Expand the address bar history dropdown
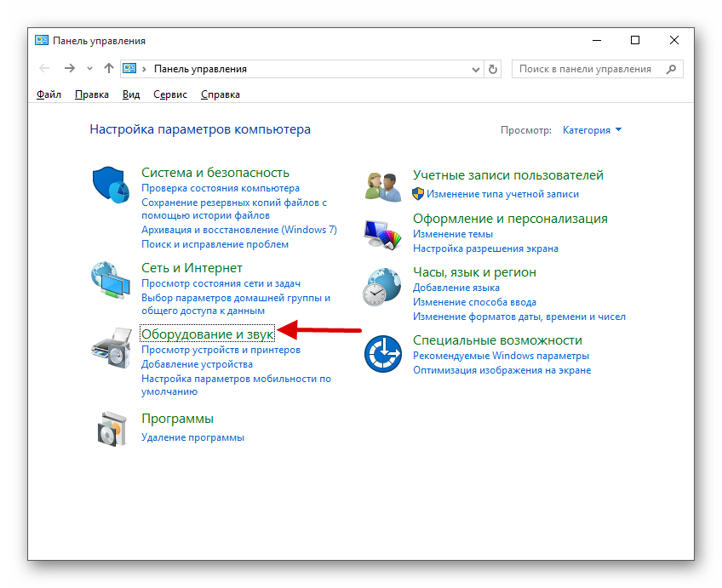The height and width of the screenshot is (588, 722). [x=476, y=69]
